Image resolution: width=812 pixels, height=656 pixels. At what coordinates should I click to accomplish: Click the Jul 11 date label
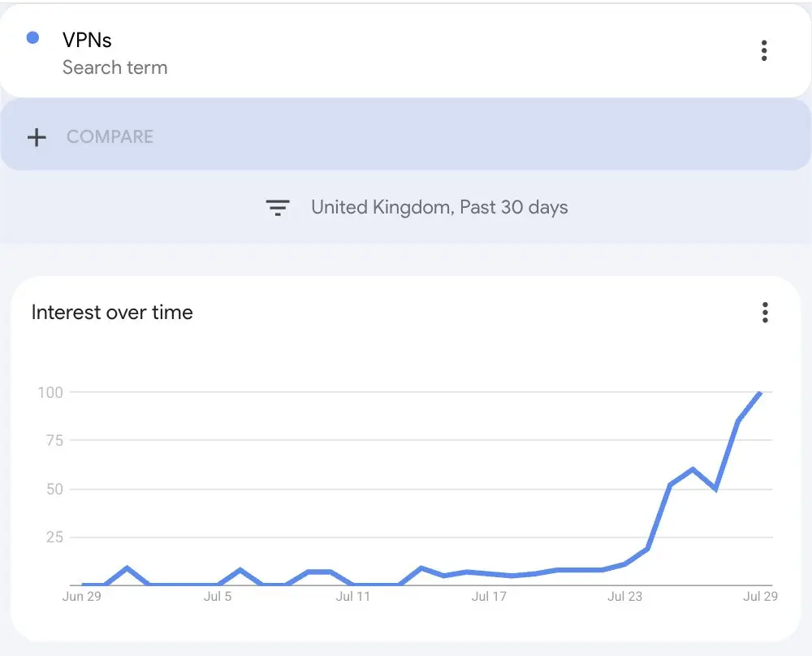tap(352, 597)
